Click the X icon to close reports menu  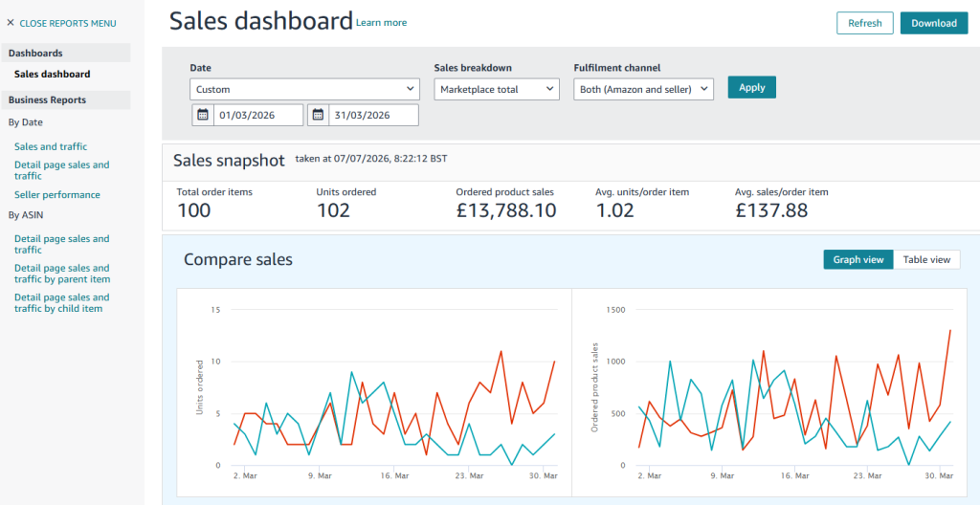click(10, 23)
